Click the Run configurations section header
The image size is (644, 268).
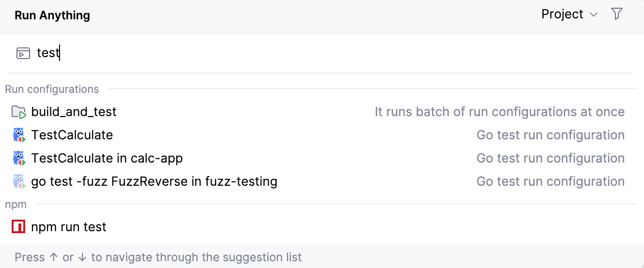52,89
